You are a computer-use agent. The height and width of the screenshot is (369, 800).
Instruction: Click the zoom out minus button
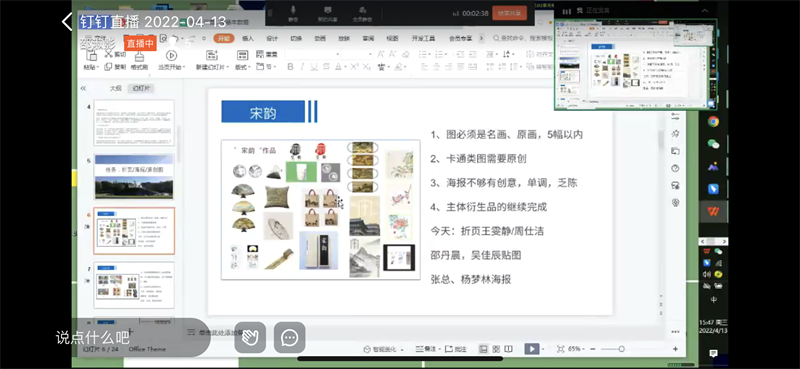click(x=592, y=349)
